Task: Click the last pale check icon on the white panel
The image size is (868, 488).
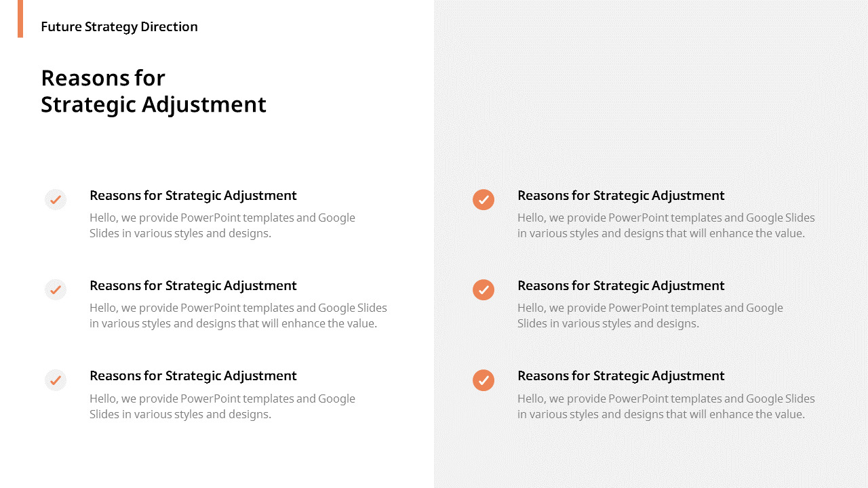Action: tap(56, 380)
